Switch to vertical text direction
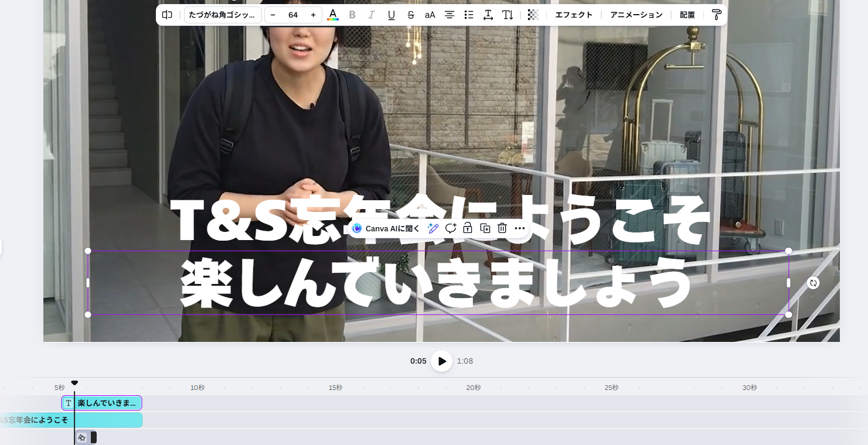868x445 pixels. point(508,15)
